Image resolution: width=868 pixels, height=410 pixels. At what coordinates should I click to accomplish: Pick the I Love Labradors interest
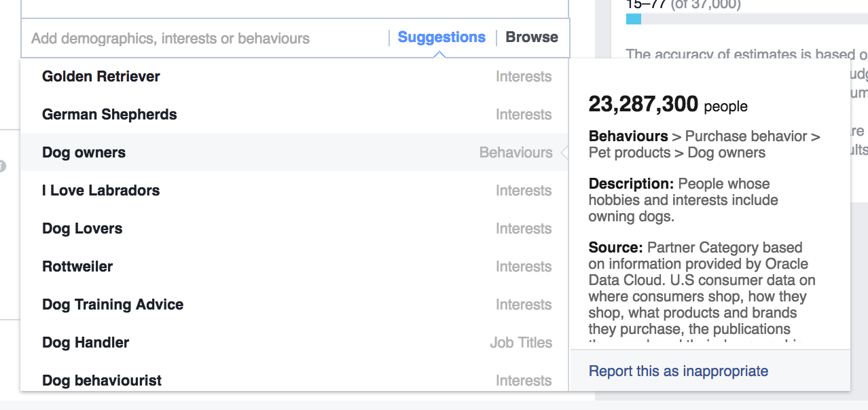click(x=101, y=191)
